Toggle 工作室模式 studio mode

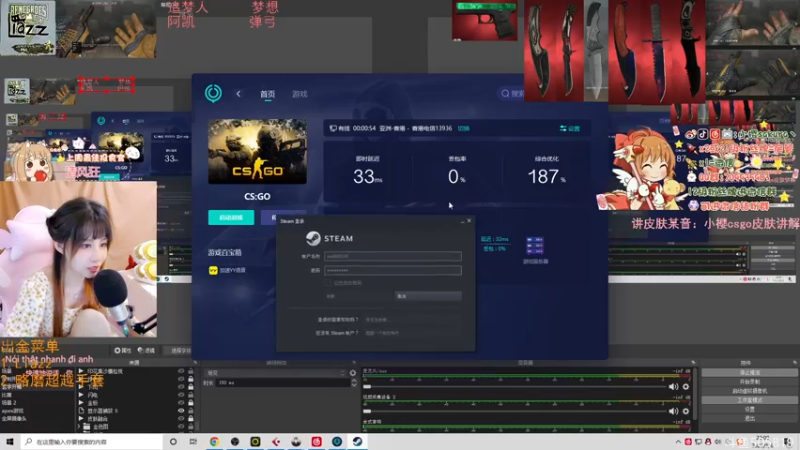(x=749, y=401)
